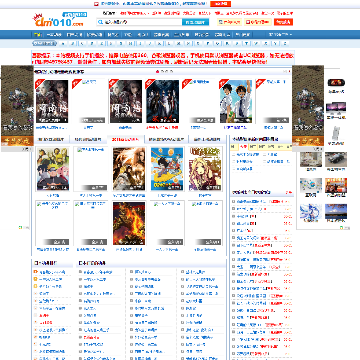
Task: Close the left floating game advertisement
Action: pos(28,149)
